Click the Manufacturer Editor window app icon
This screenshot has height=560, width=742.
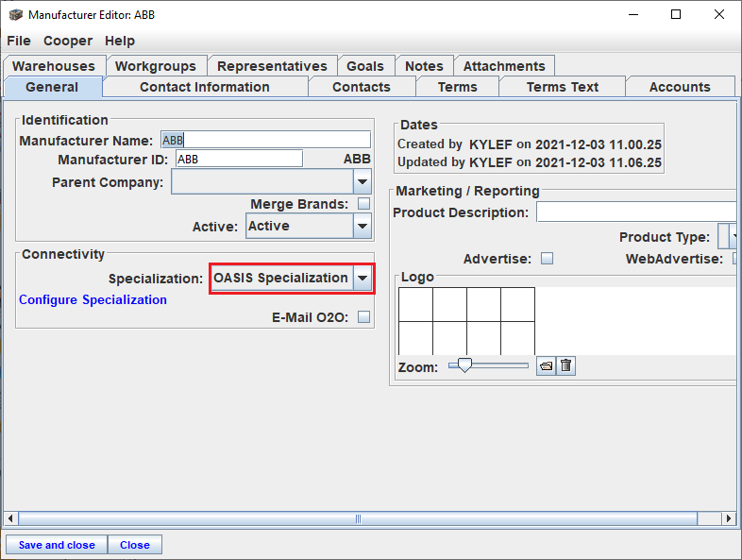pos(16,15)
